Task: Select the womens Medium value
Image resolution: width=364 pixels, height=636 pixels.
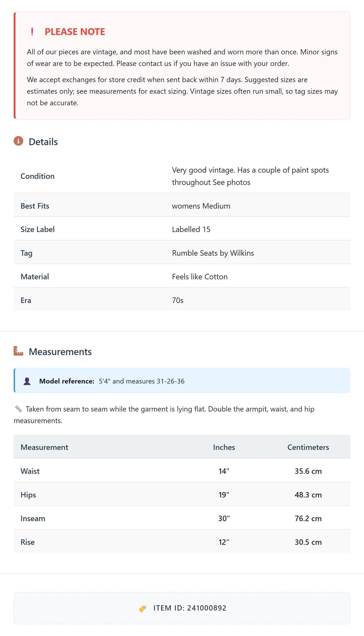Action: pos(201,206)
